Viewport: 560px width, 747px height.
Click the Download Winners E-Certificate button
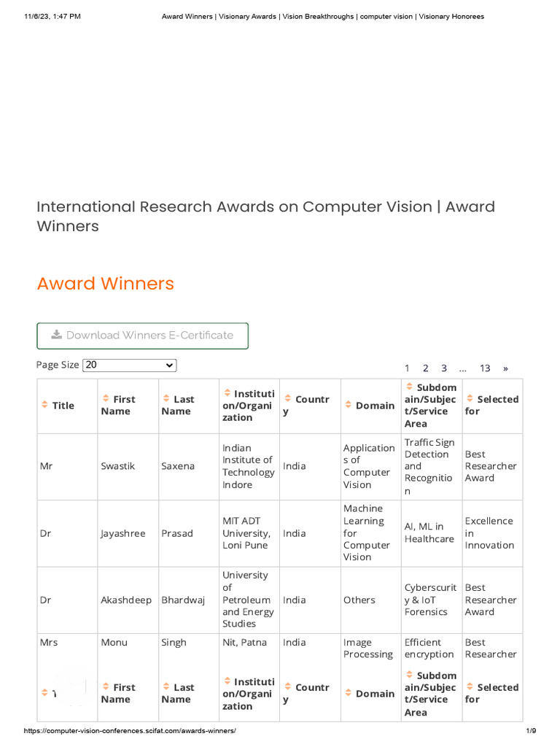click(x=142, y=336)
